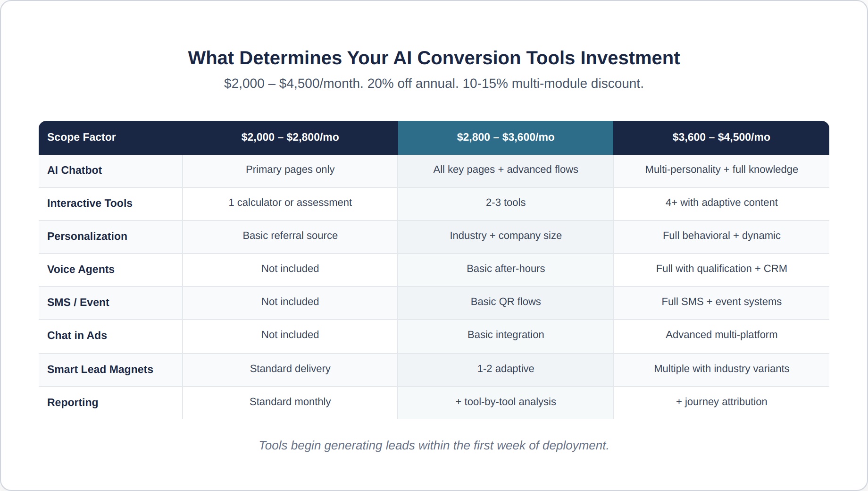Screen dimensions: 868x491
Task: Click the Chat in Ads row label
Action: [x=77, y=336]
